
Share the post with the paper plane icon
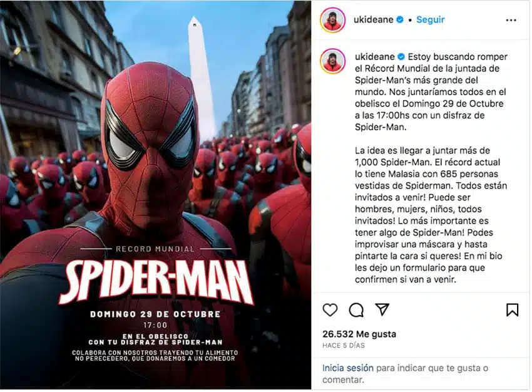click(x=382, y=309)
